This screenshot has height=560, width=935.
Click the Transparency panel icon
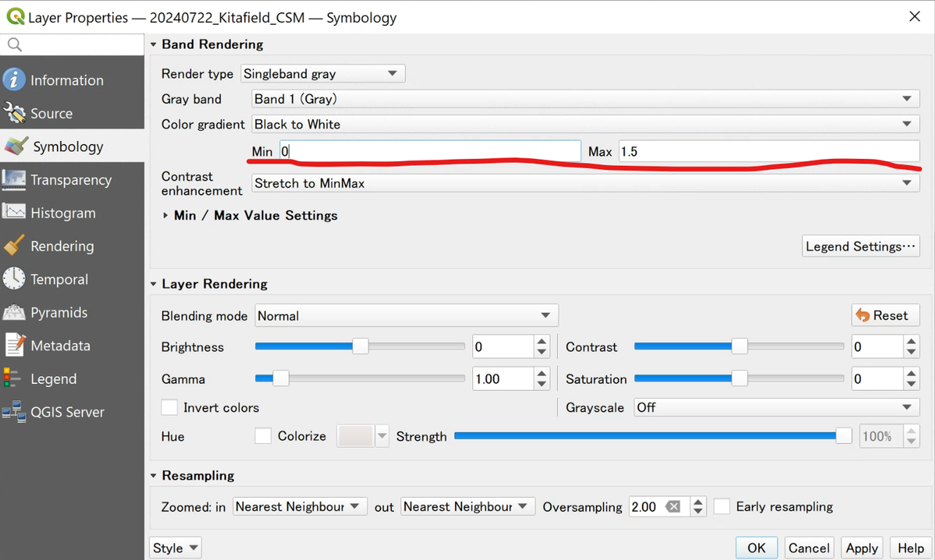click(x=14, y=180)
